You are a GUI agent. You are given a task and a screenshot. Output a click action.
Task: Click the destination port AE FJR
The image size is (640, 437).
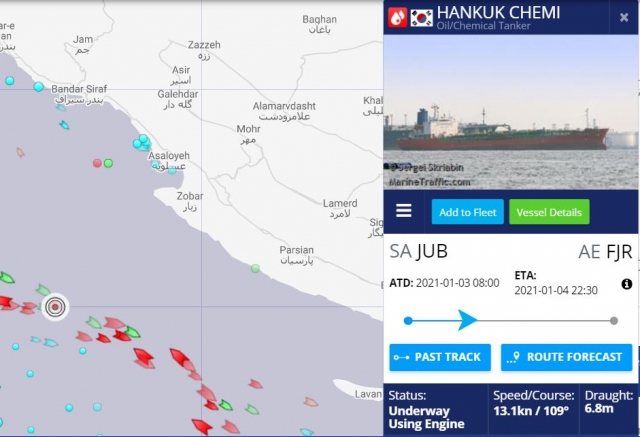[x=605, y=252]
